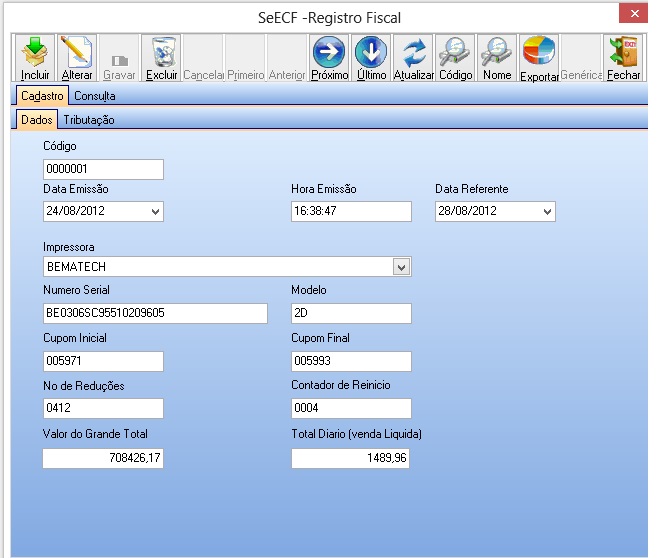Open the Data Referente date dropdown
Image resolution: width=657 pixels, height=558 pixels.
click(546, 212)
